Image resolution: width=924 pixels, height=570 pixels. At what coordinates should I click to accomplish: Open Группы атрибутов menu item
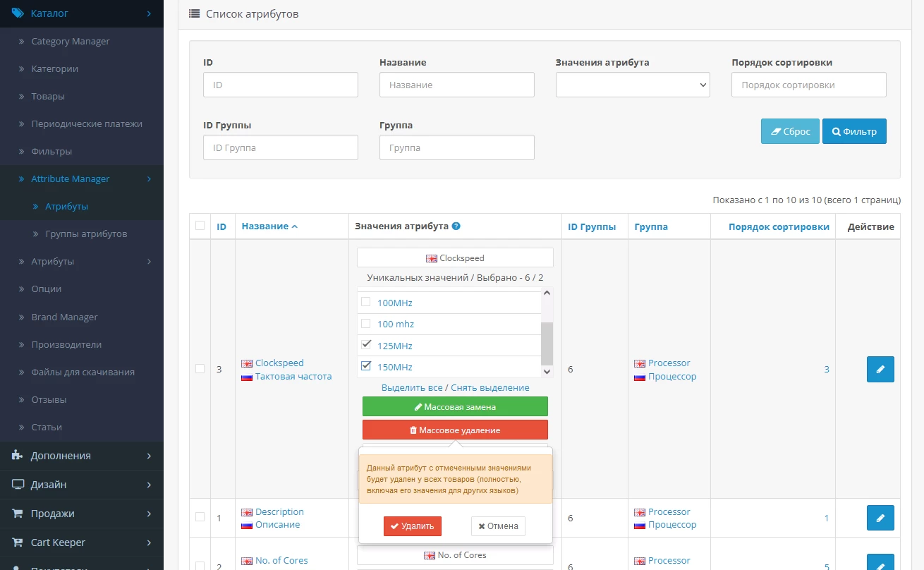click(86, 234)
